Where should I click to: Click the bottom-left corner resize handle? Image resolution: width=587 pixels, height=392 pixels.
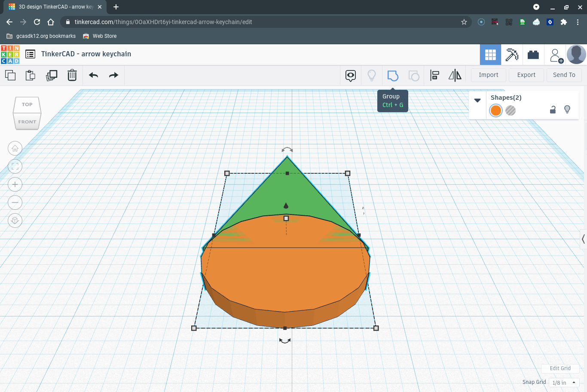pyautogui.click(x=194, y=328)
